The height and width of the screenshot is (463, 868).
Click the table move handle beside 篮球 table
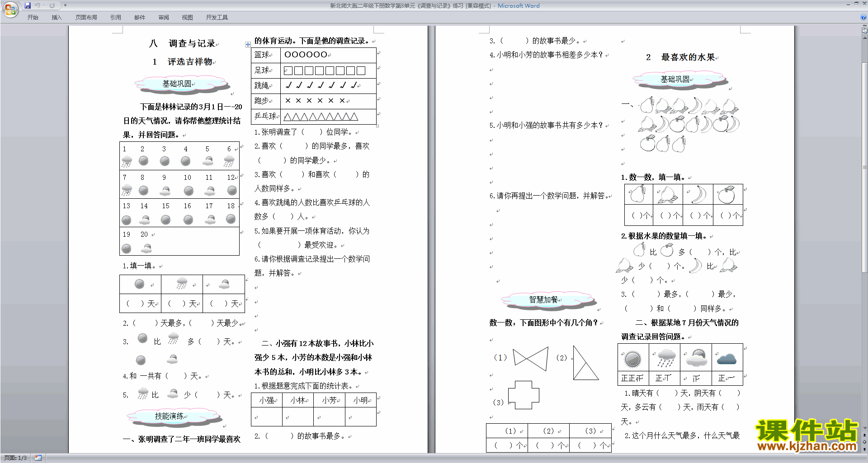(248, 44)
